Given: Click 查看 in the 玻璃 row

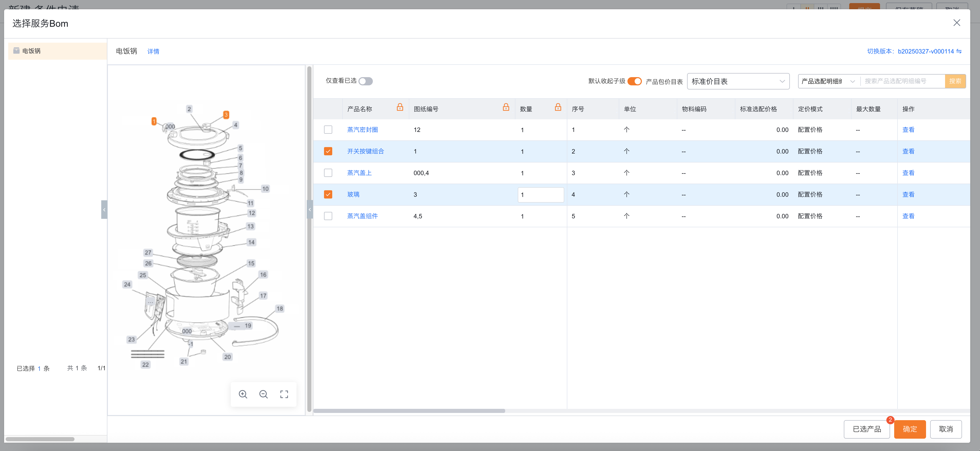Looking at the screenshot, I should [908, 194].
